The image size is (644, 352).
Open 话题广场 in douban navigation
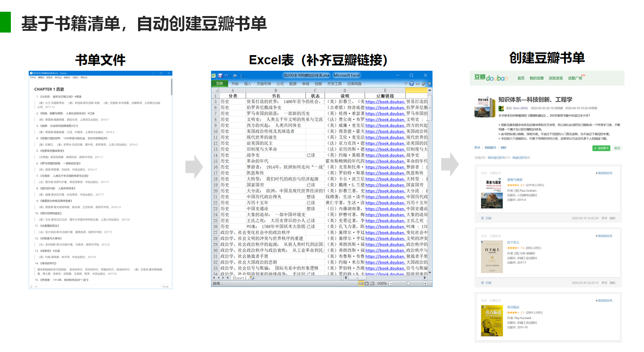click(575, 78)
